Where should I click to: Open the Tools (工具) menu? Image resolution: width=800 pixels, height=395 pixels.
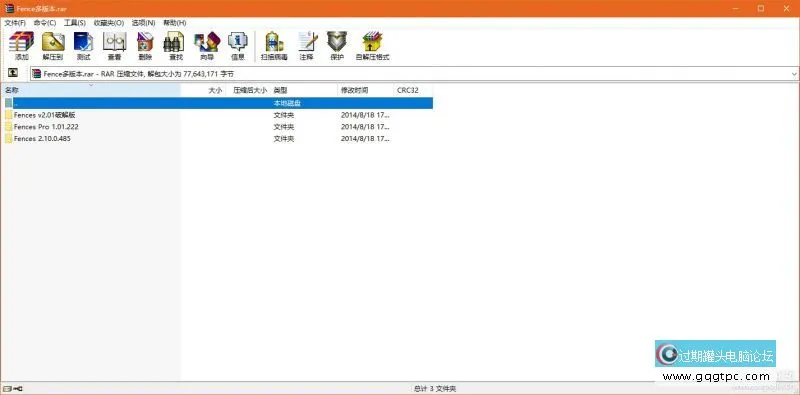click(74, 23)
